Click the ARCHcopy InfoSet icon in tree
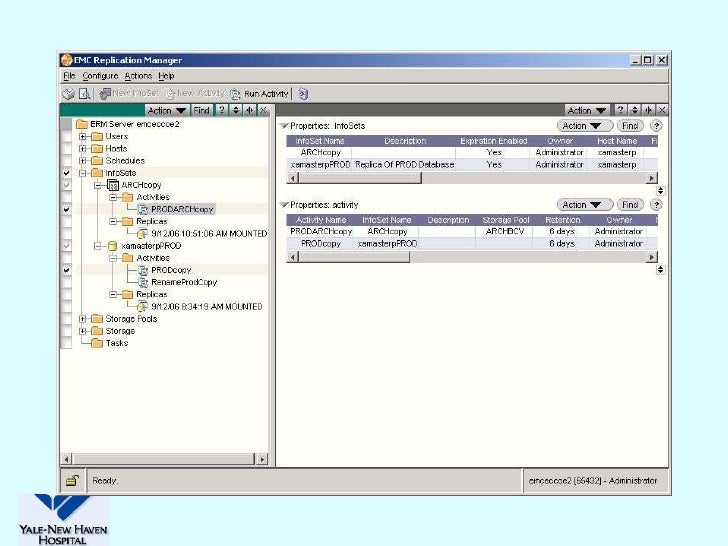Viewport: 728px width, 546px height. 113,185
